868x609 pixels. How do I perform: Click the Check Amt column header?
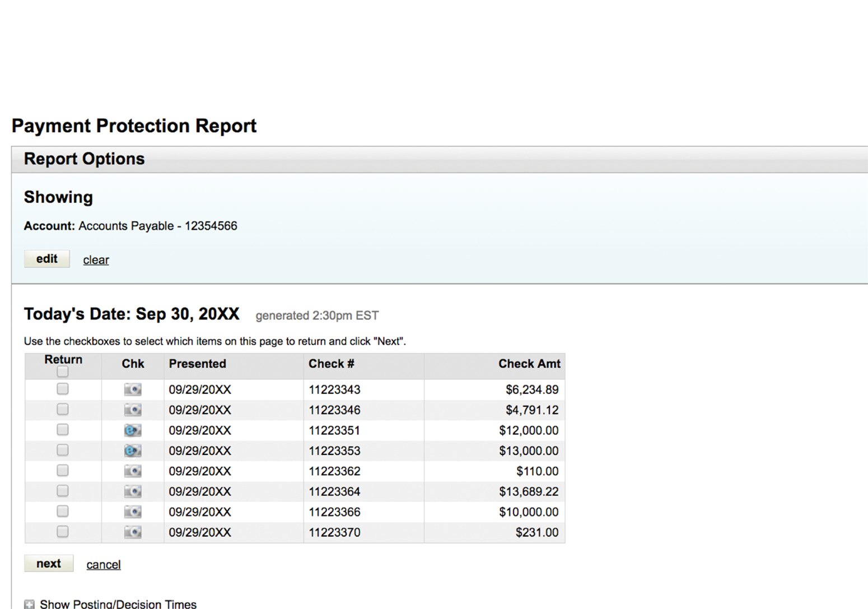[529, 364]
